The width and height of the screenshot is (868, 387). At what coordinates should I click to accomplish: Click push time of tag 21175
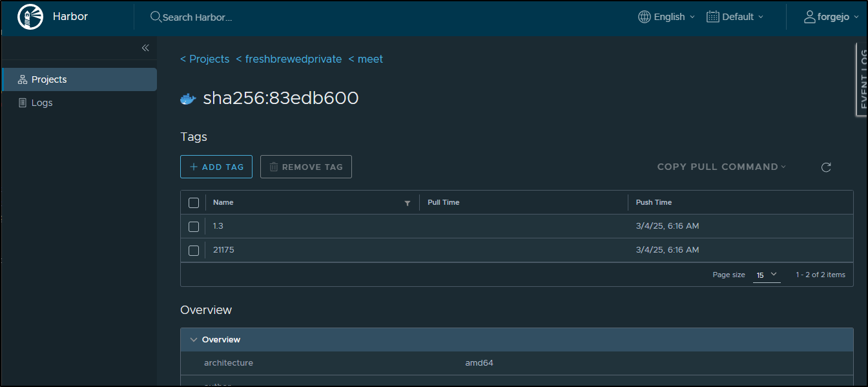pyautogui.click(x=668, y=249)
